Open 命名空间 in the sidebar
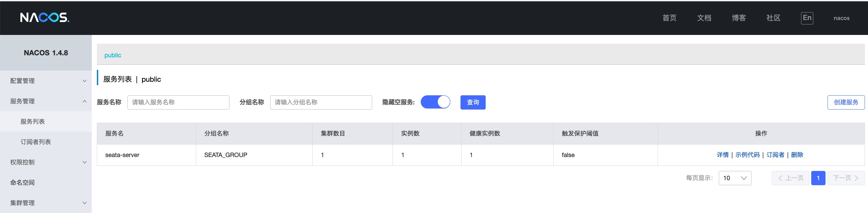Screen dimensions: 868x213 coord(46,182)
